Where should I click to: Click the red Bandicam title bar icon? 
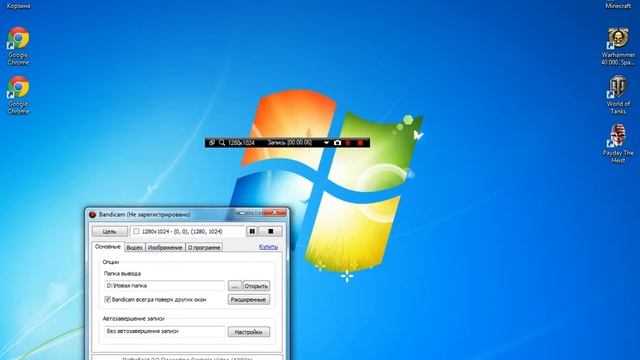tap(92, 215)
